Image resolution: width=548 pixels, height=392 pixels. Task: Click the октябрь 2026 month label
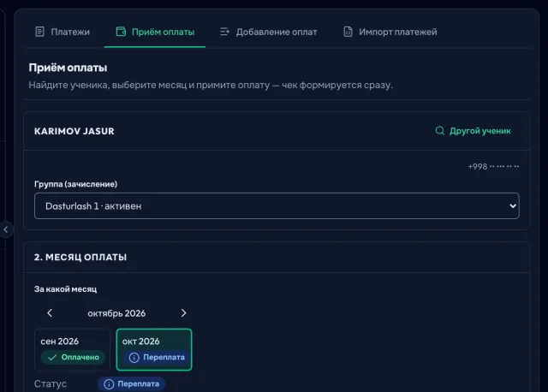coord(116,313)
